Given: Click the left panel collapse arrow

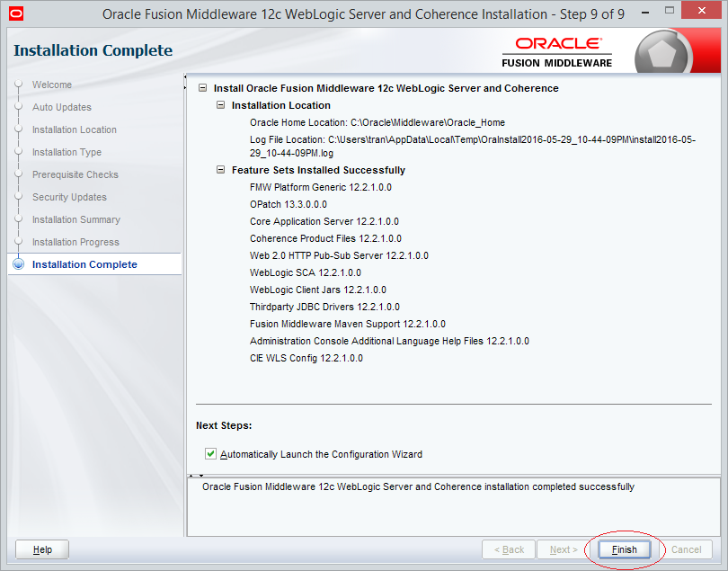Looking at the screenshot, I should pos(185,76).
